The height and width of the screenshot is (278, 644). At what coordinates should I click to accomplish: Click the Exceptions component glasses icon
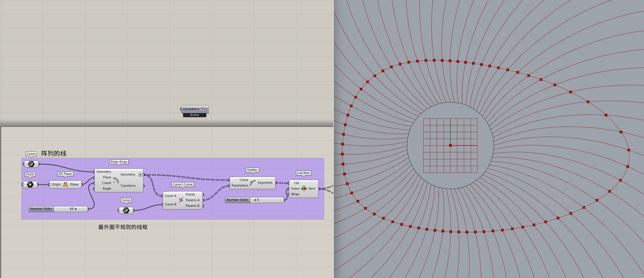[204, 109]
